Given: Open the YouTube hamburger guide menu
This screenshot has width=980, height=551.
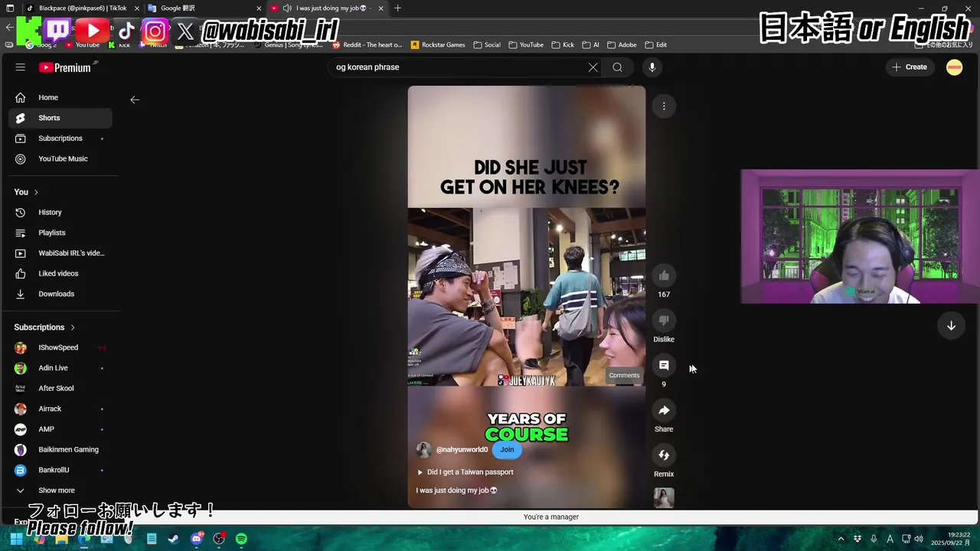Looking at the screenshot, I should tap(21, 67).
